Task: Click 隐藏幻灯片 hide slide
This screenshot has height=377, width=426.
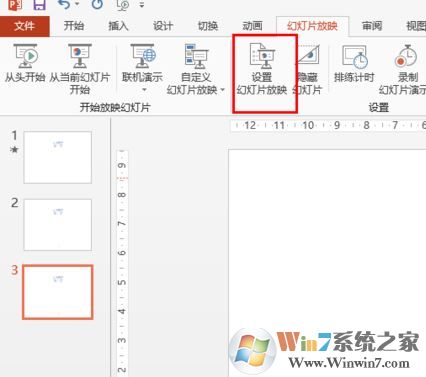Action: 308,69
